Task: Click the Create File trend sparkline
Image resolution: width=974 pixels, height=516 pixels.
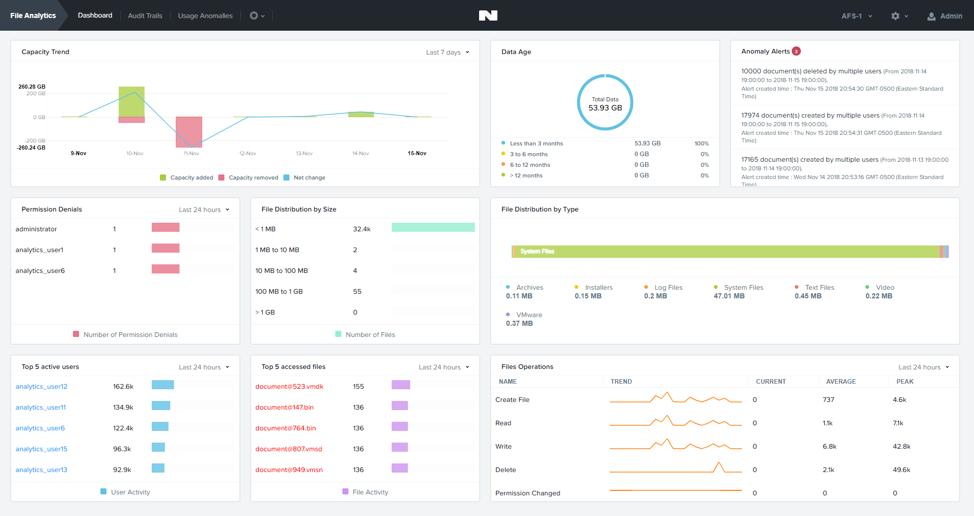Action: click(676, 398)
